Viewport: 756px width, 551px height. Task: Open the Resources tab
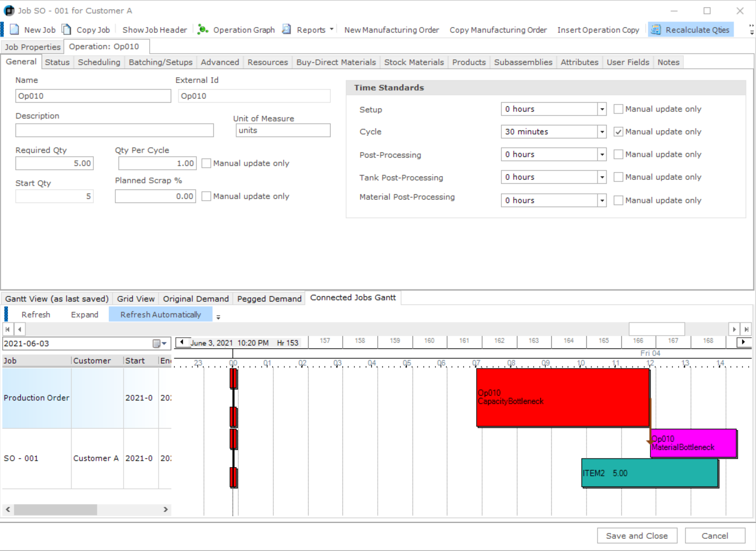[x=268, y=62]
